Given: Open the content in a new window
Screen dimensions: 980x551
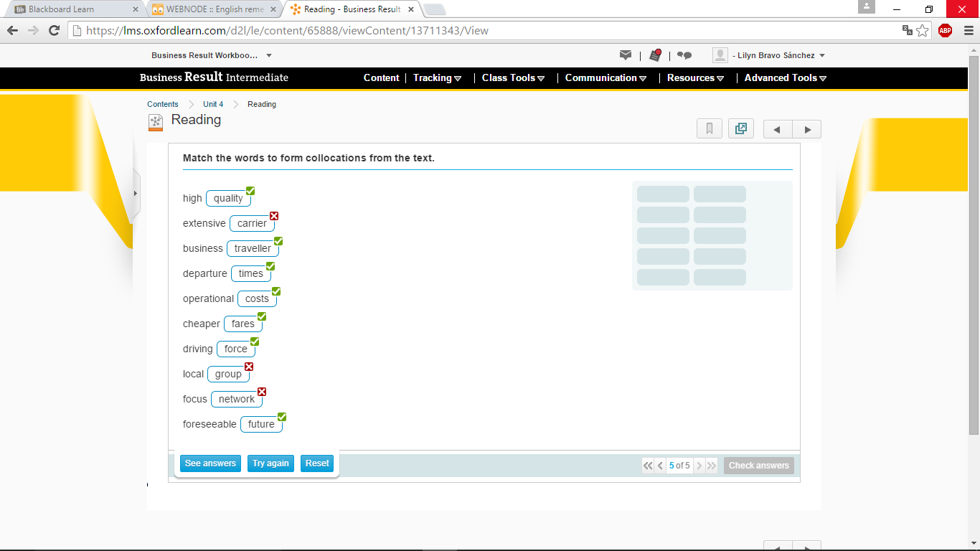Looking at the screenshot, I should 741,129.
